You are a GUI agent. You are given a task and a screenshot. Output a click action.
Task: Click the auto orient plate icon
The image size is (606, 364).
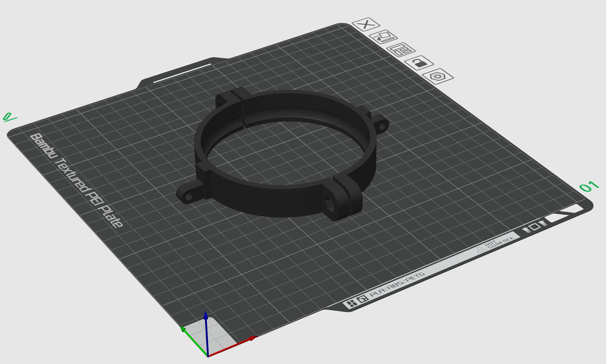click(383, 37)
